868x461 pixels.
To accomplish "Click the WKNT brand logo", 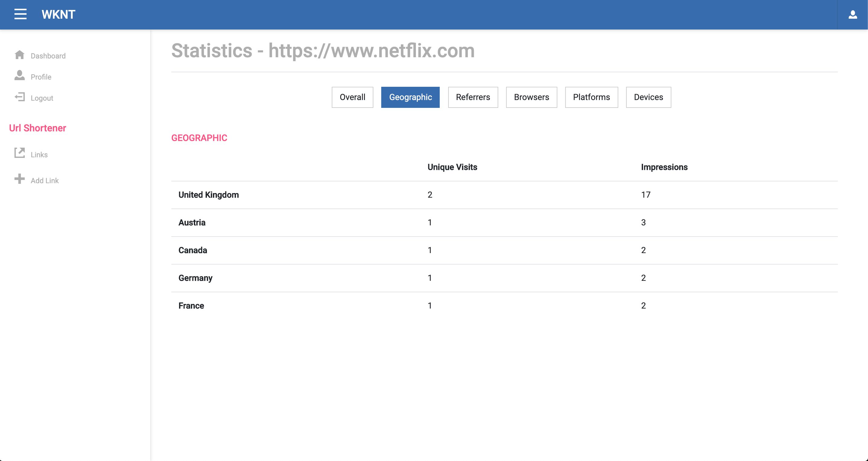I will click(58, 14).
